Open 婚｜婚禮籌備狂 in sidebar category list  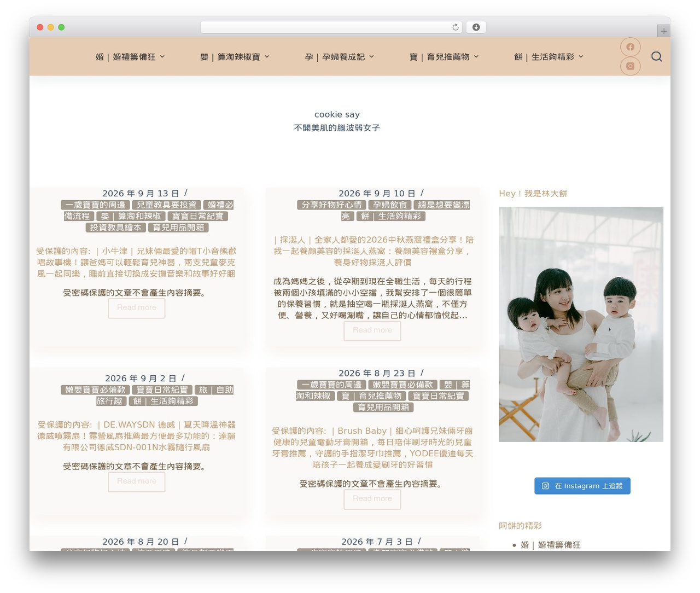coord(551,545)
